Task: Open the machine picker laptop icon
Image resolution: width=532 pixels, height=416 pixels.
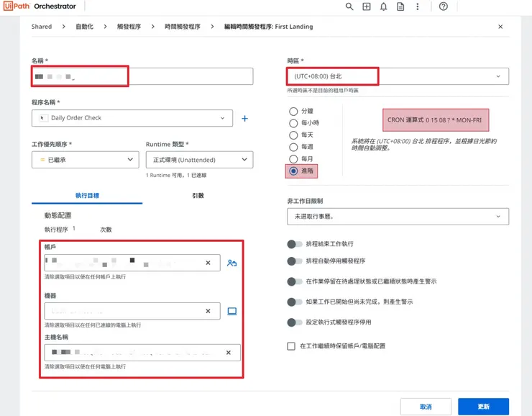Action: [231, 311]
